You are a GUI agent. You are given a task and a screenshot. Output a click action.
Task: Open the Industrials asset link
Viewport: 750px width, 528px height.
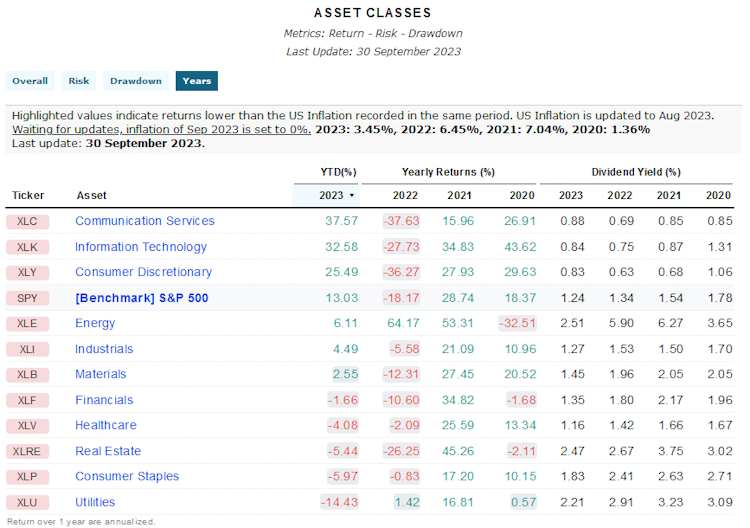pos(104,349)
